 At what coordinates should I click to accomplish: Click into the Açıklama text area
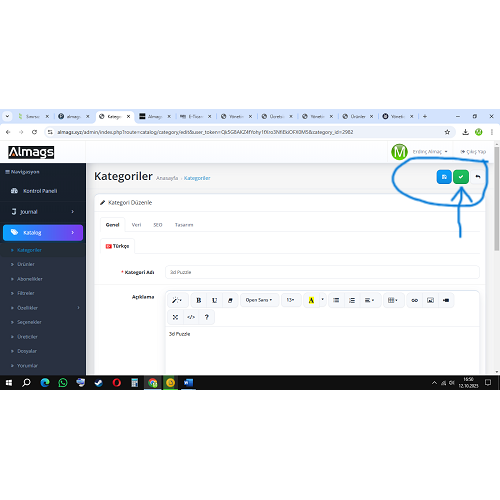tap(322, 350)
